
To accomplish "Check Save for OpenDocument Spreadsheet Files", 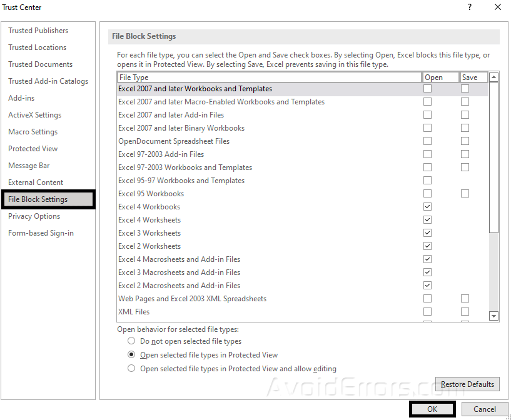I will tap(465, 141).
